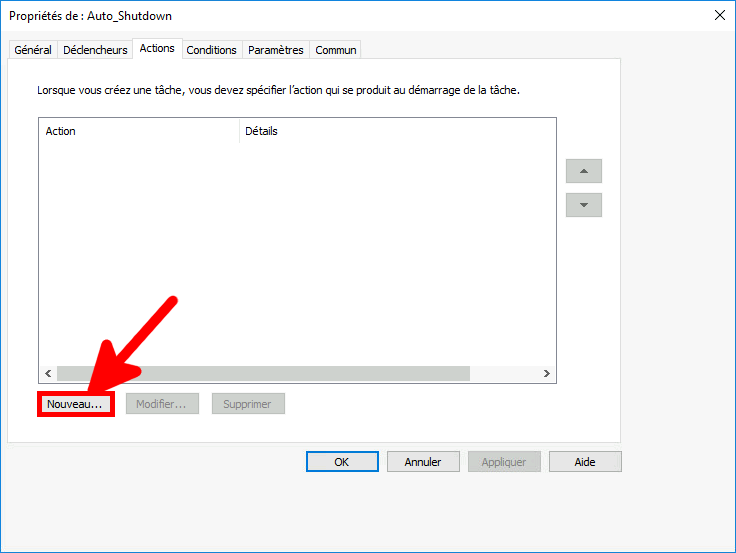
Task: Switch to the Général tab
Action: pyautogui.click(x=33, y=50)
